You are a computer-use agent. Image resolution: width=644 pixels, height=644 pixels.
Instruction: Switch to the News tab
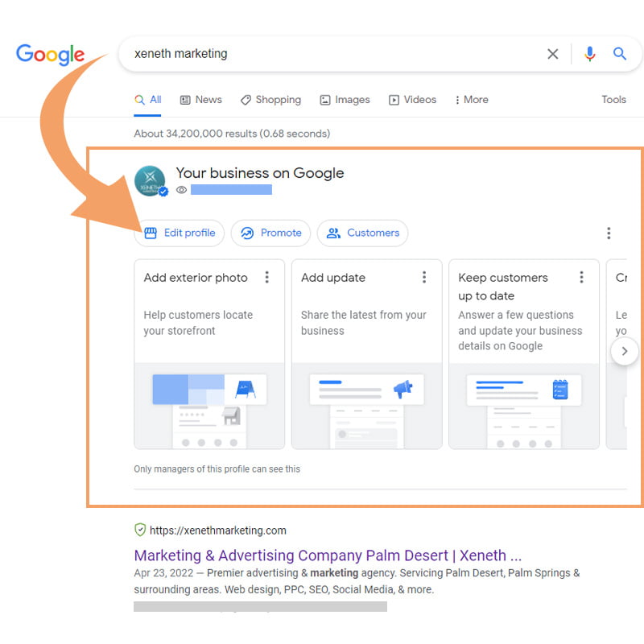200,100
